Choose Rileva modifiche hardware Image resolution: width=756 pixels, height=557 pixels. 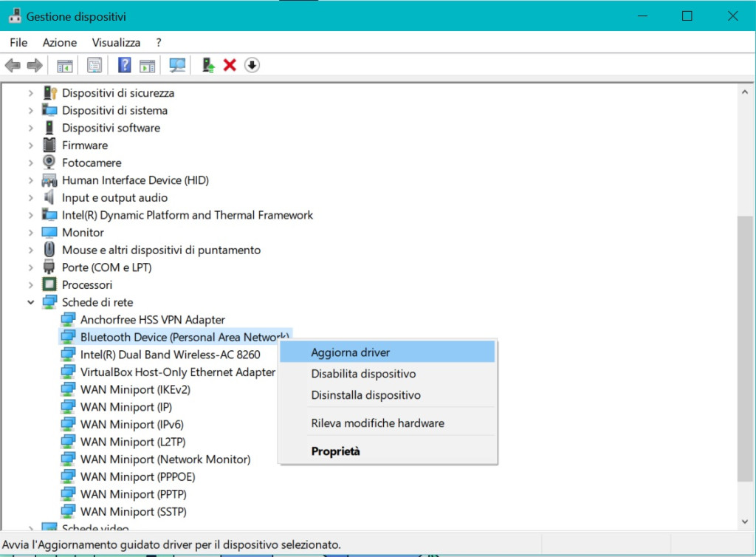click(387, 423)
